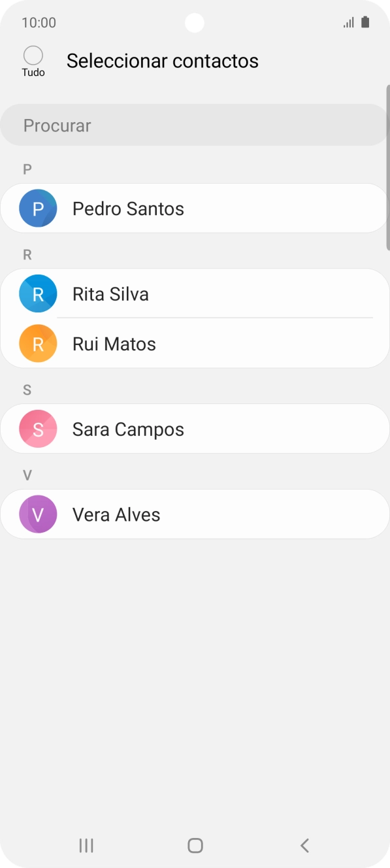The height and width of the screenshot is (868, 390).
Task: Tap Sara Campos's pink avatar icon
Action: coord(37,429)
